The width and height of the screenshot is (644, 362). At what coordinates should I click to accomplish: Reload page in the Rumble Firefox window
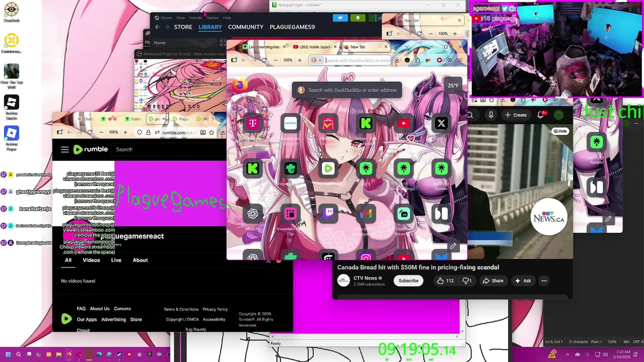click(90, 132)
